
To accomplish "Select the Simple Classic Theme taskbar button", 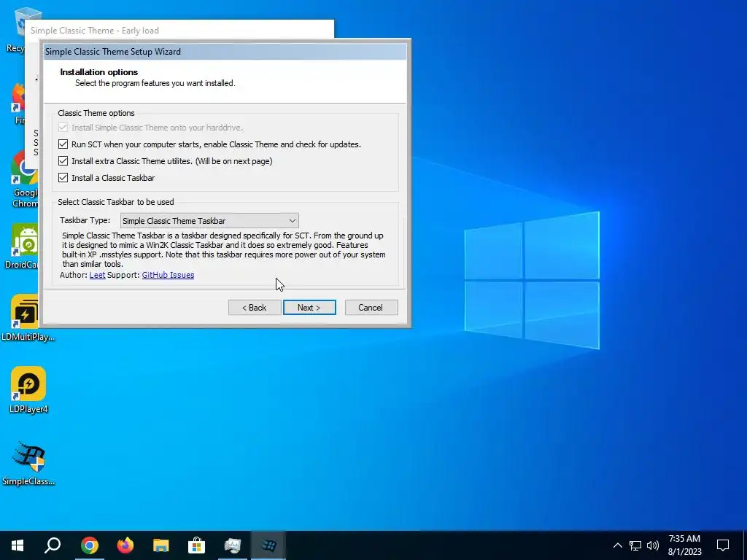I will pyautogui.click(x=268, y=545).
